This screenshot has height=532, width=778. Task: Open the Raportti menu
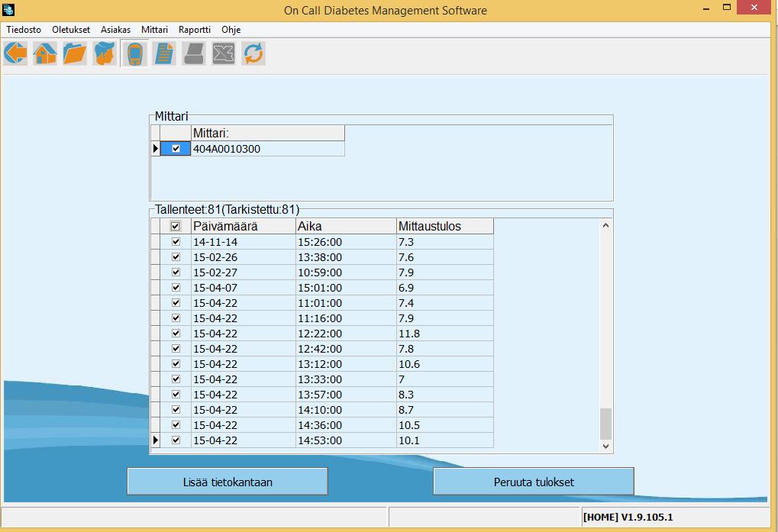coord(195,30)
